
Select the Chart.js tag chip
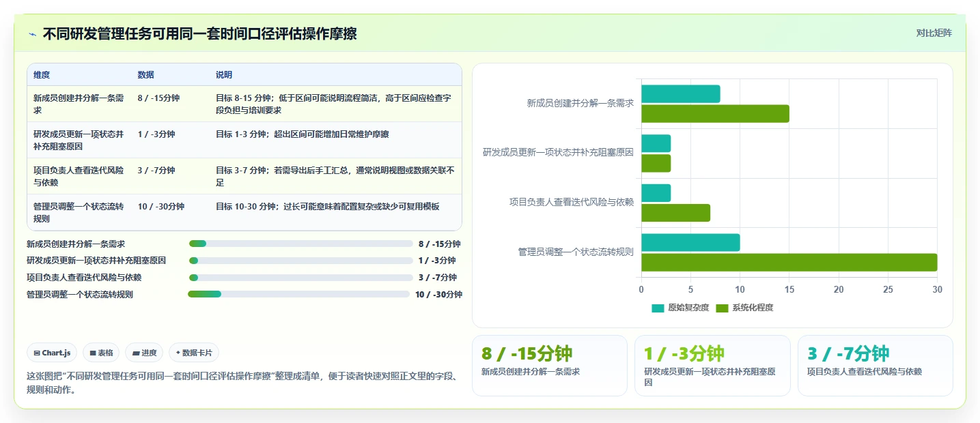click(x=53, y=353)
